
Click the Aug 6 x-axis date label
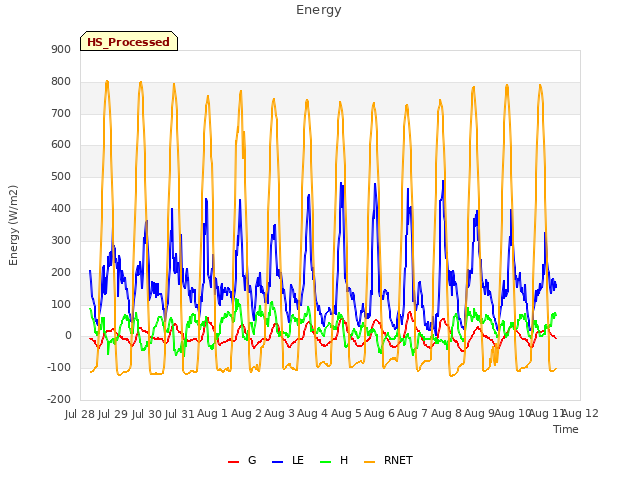tap(379, 413)
